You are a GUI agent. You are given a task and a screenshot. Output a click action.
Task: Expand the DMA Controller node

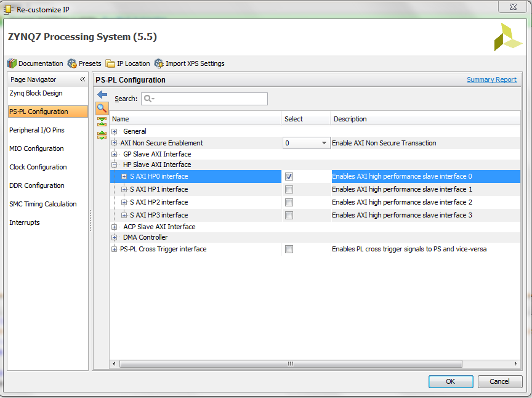[x=115, y=237]
